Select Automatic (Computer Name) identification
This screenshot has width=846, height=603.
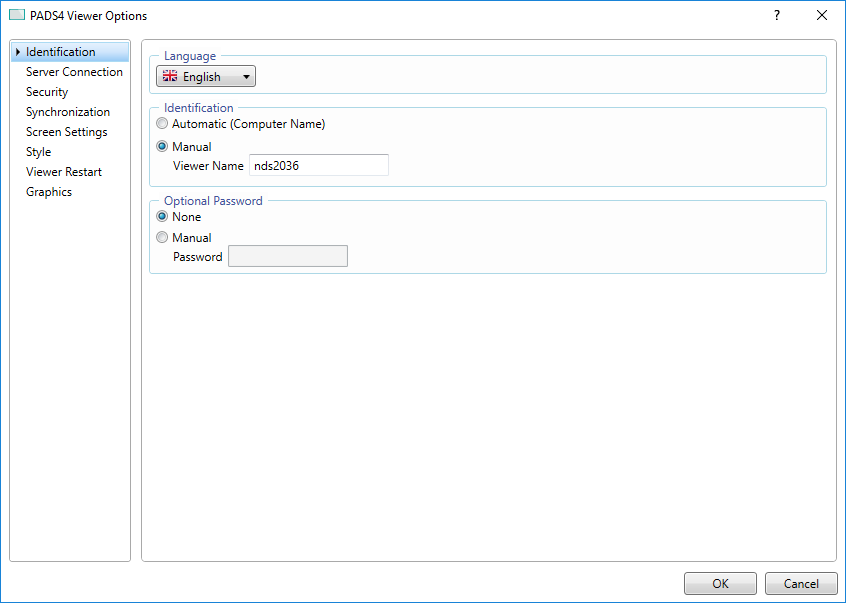coord(162,123)
